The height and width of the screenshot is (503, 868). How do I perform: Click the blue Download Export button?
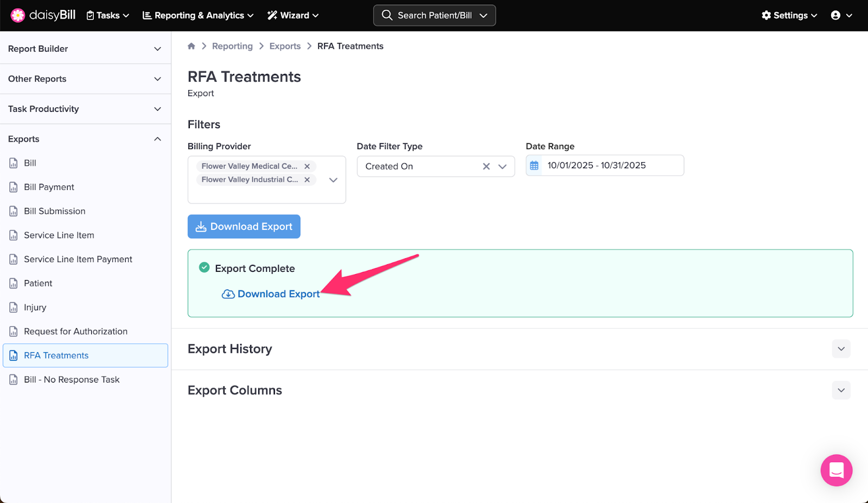click(244, 226)
